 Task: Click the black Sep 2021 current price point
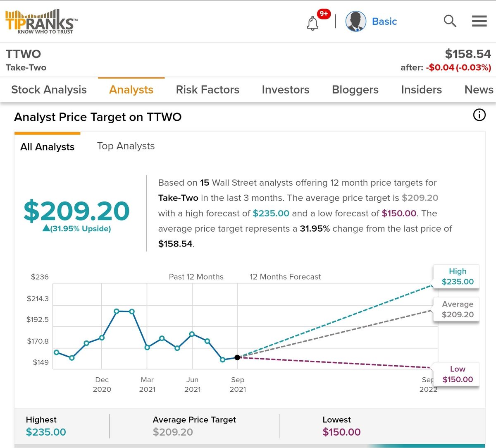[237, 357]
